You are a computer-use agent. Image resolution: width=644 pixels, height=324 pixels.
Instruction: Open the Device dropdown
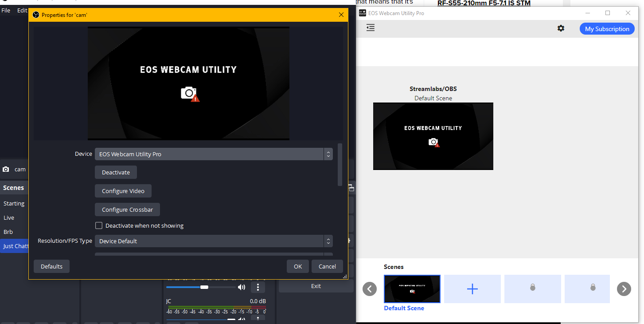coord(214,154)
